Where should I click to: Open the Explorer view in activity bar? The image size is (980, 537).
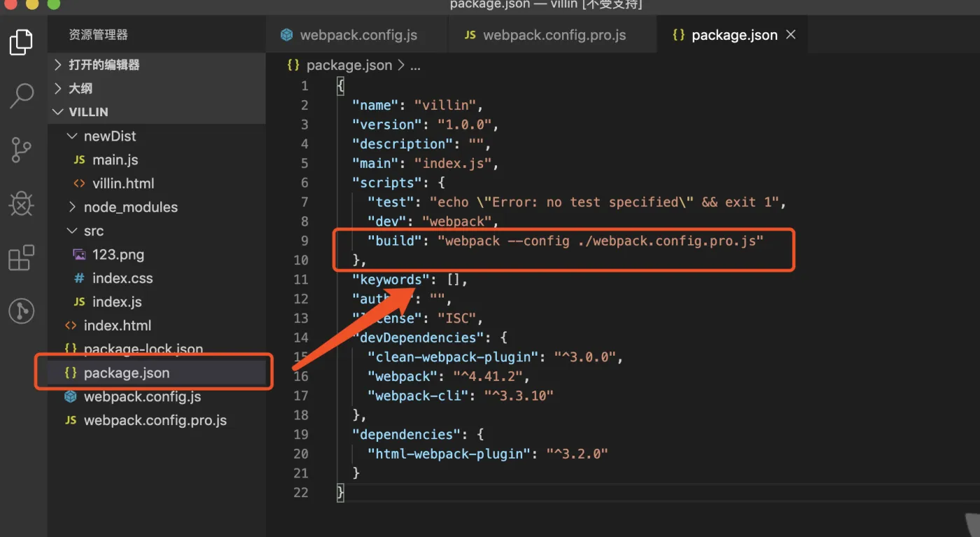pos(21,42)
